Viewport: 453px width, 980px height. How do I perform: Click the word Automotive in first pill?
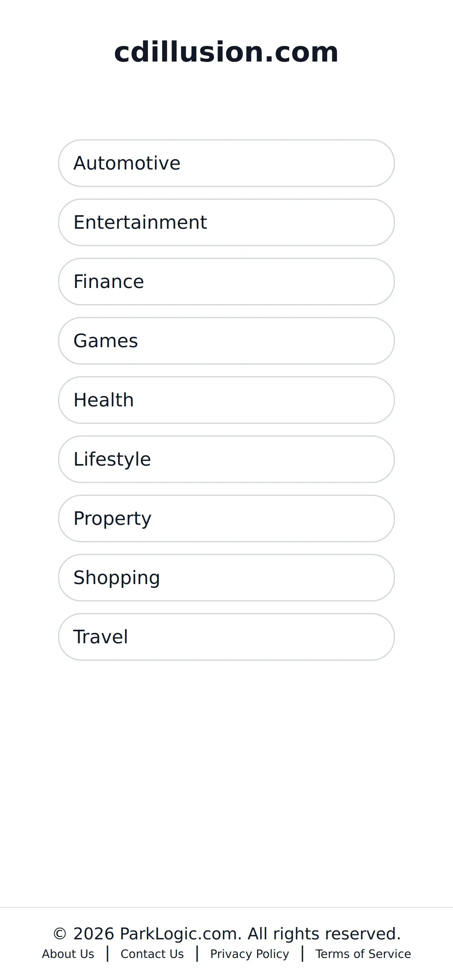[127, 163]
